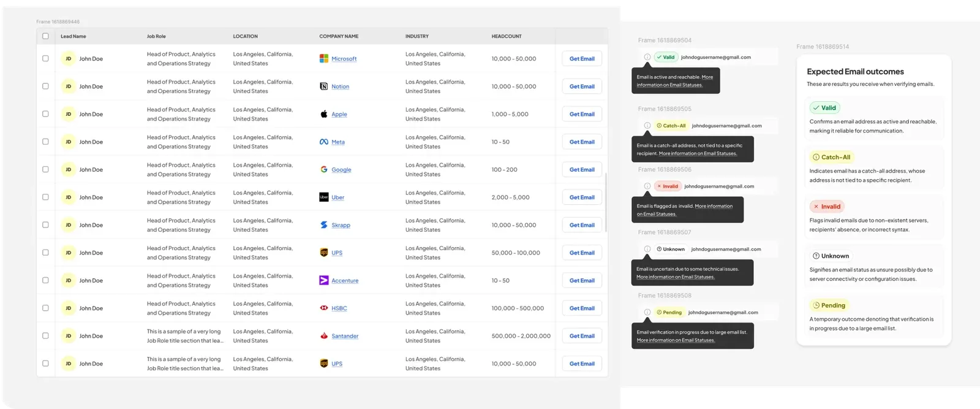Click the Catch-All badge in Expected Email outcomes

coord(832,157)
